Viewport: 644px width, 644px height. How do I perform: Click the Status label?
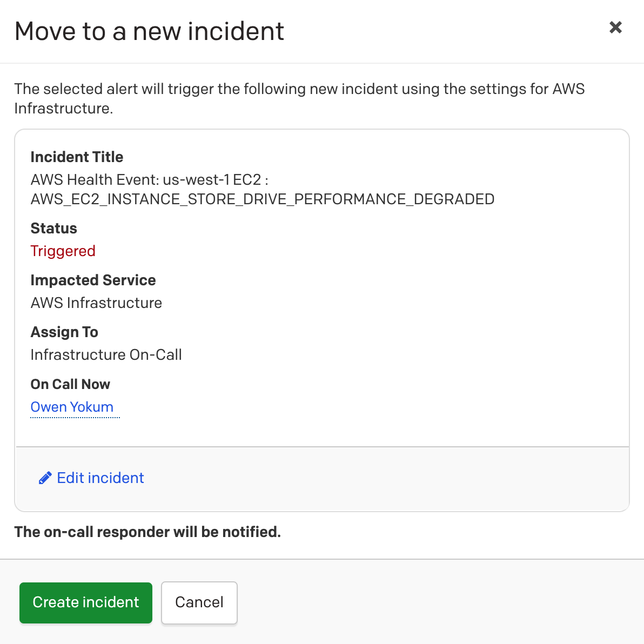pyautogui.click(x=54, y=229)
